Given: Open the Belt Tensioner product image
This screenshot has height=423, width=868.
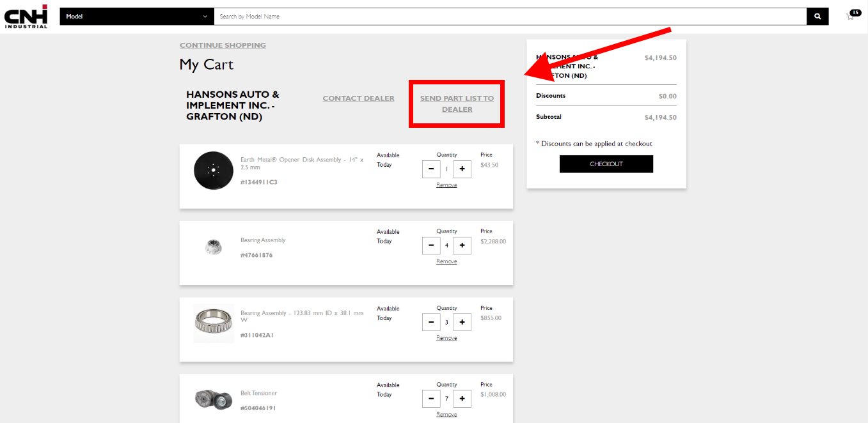Looking at the screenshot, I should pyautogui.click(x=213, y=400).
